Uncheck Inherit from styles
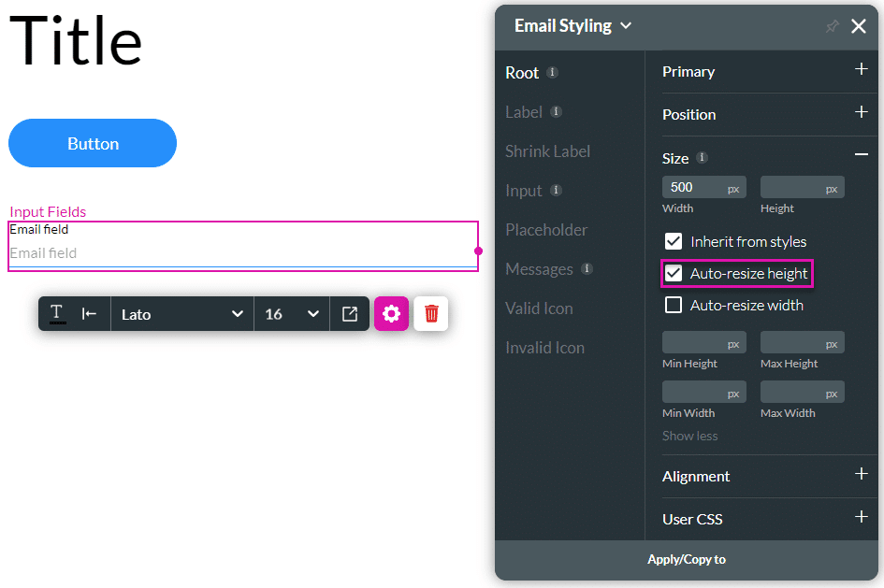 tap(674, 241)
